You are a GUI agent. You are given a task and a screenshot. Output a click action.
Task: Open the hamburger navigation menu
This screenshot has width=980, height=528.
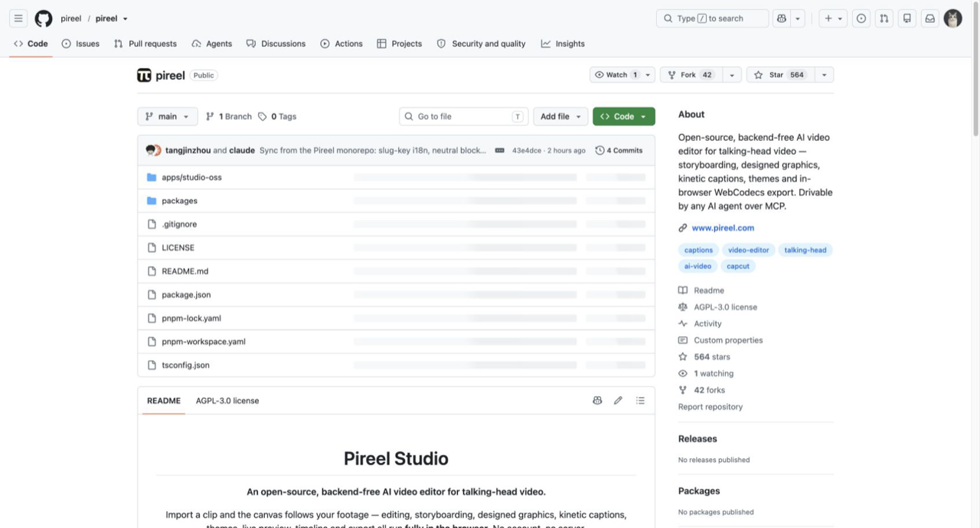click(18, 18)
